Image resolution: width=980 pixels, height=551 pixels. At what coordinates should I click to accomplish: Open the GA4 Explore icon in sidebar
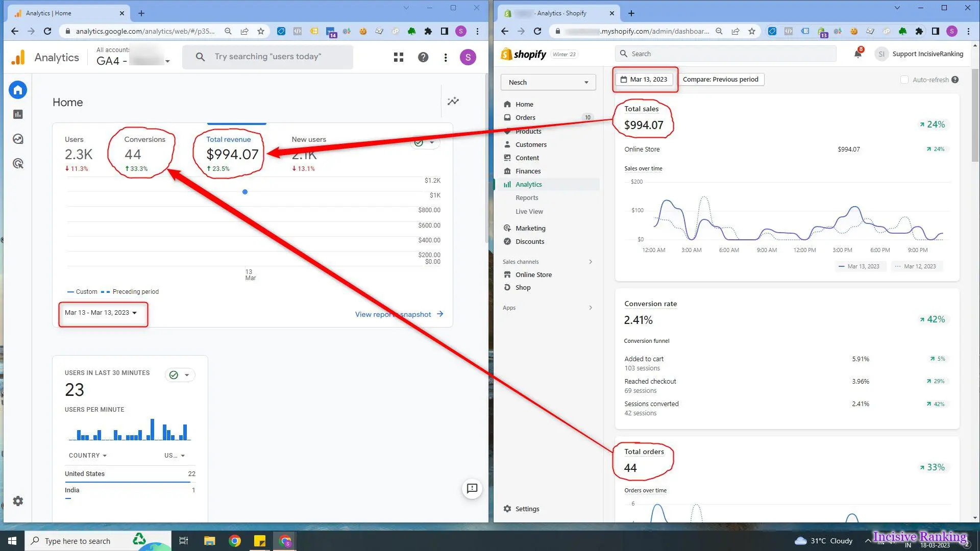click(x=18, y=139)
